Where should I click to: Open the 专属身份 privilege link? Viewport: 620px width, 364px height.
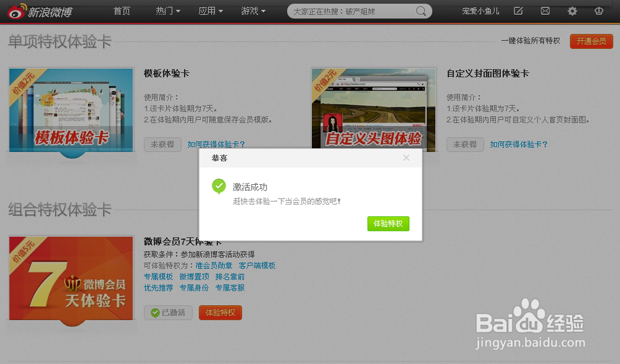194,288
